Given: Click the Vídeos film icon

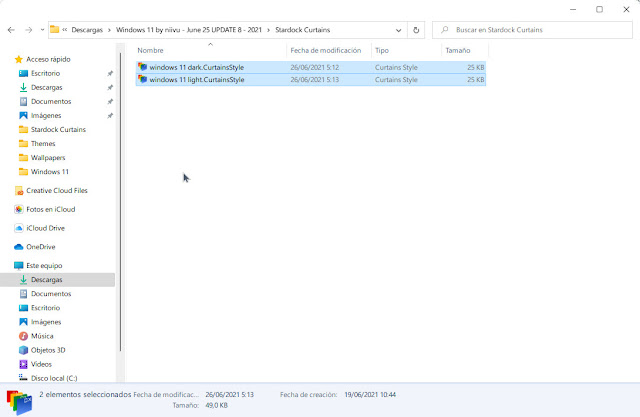Looking at the screenshot, I should [23, 364].
